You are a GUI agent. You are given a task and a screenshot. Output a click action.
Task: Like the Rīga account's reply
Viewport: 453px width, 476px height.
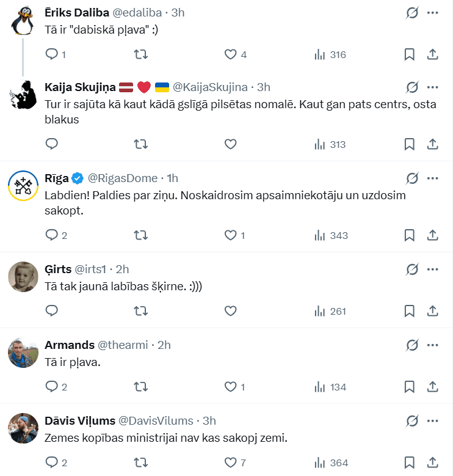pyautogui.click(x=230, y=235)
